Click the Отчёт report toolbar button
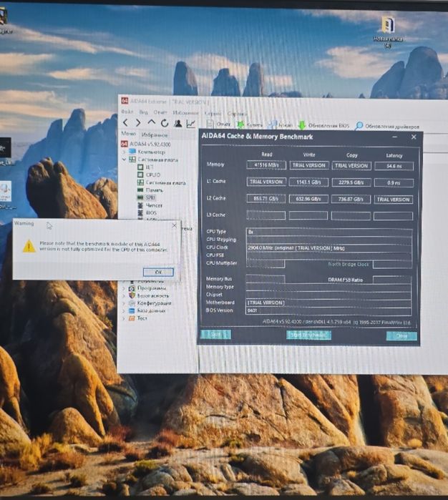 coord(218,124)
